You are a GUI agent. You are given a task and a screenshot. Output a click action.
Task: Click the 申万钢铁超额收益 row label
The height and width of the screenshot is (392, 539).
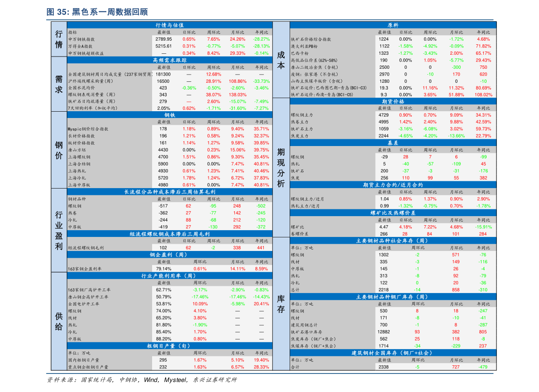pyautogui.click(x=86, y=54)
